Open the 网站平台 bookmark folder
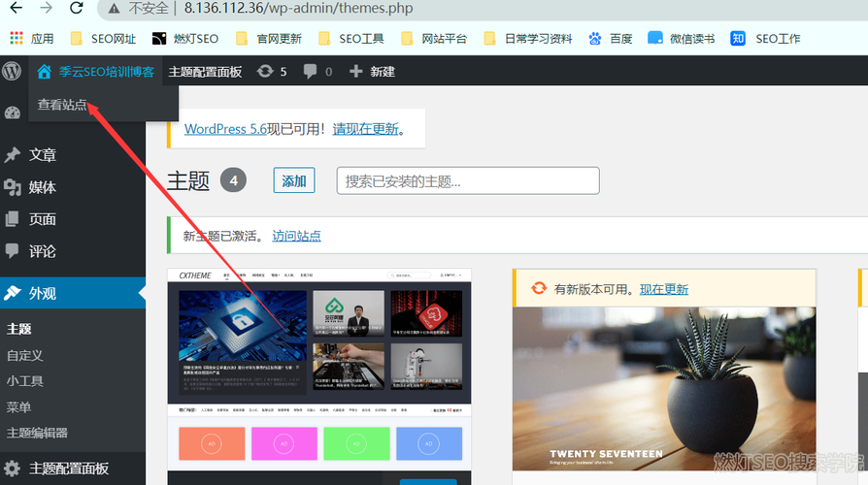This screenshot has width=868, height=485. click(x=434, y=38)
